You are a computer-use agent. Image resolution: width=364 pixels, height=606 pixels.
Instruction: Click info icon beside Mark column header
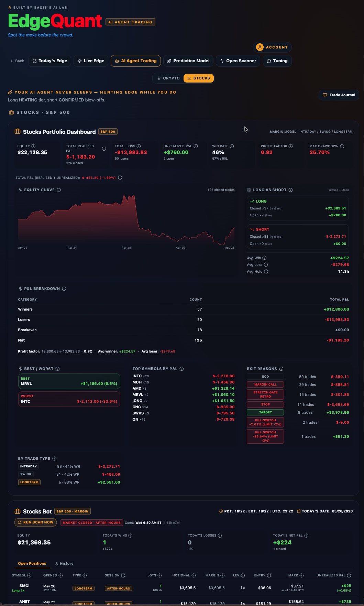coord(301,575)
